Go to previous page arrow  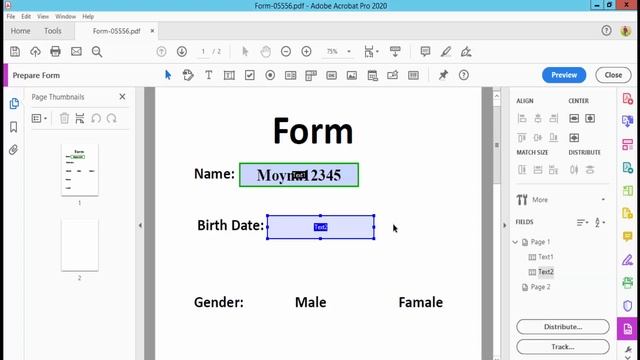click(161, 51)
